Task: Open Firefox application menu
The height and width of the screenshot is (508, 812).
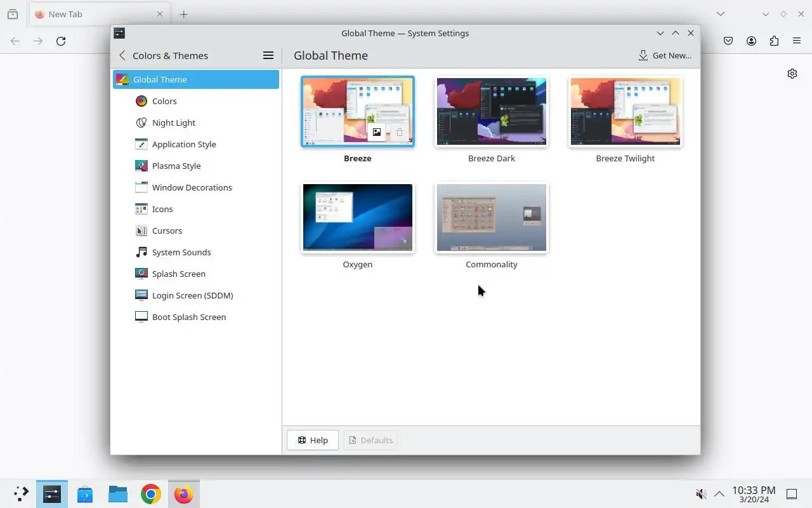Action: 797,41
